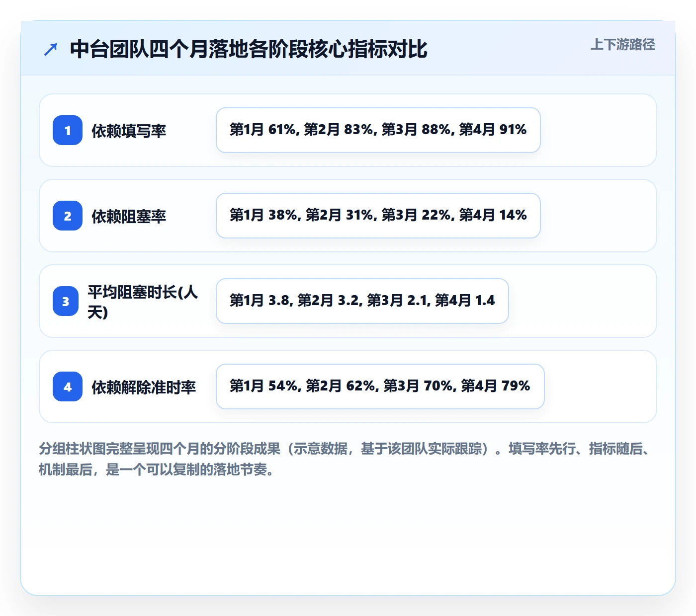The image size is (696, 616).
Task: Click the number 2 badge
Action: [x=68, y=216]
